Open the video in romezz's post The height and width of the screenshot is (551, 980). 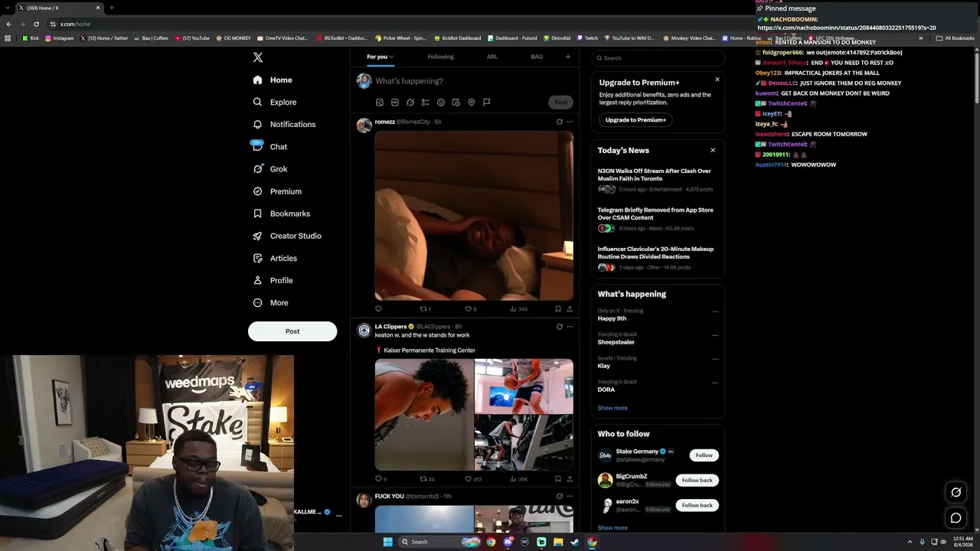[x=474, y=216]
